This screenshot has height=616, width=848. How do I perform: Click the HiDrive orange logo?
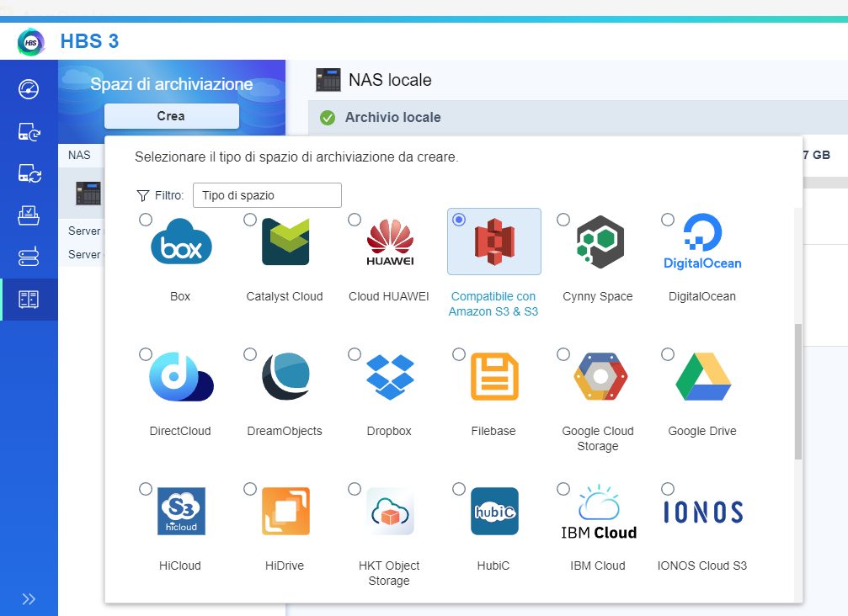tap(285, 511)
